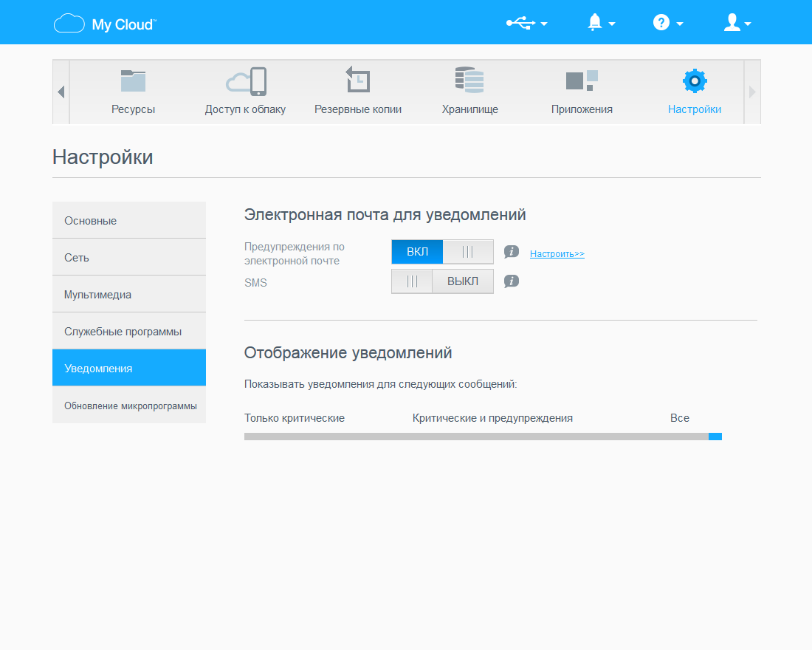This screenshot has width=812, height=650.
Task: Switch to the Сеть settings tab
Action: [x=129, y=257]
